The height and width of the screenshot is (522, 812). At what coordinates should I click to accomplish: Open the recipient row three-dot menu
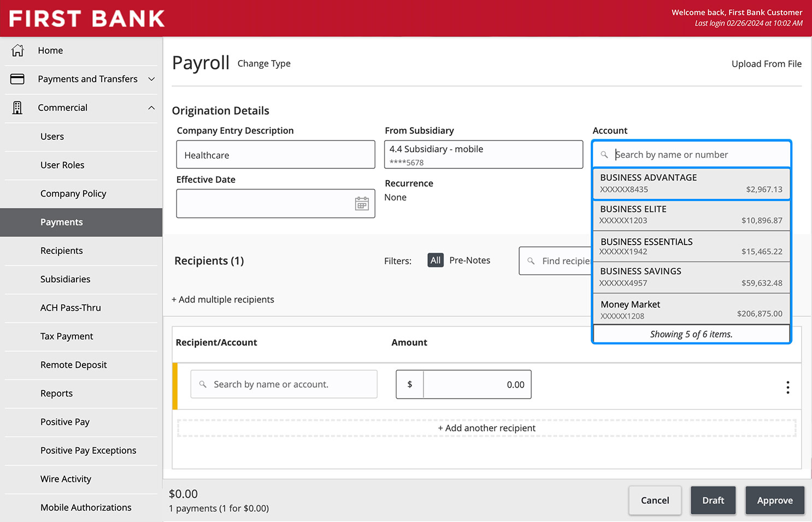click(x=787, y=387)
